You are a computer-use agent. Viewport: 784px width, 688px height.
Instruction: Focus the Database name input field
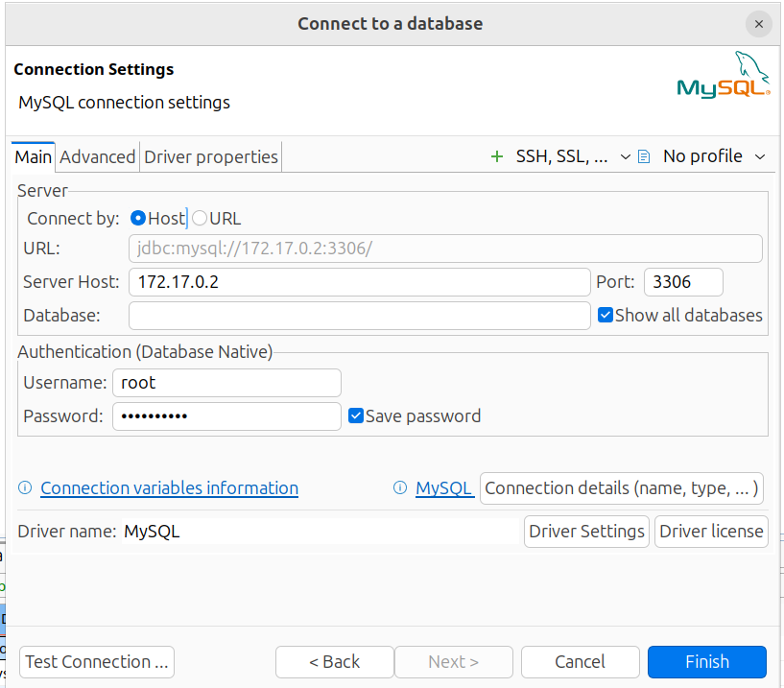pos(360,315)
